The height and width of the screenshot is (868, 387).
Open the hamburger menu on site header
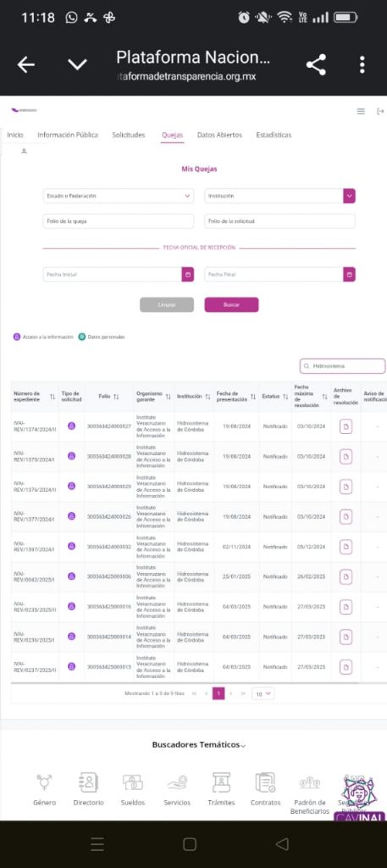361,111
